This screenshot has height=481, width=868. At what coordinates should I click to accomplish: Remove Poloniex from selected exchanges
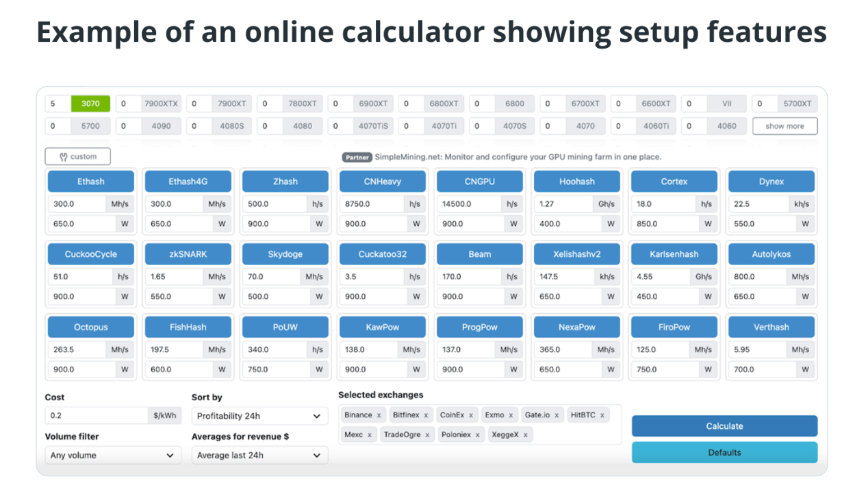(x=478, y=434)
